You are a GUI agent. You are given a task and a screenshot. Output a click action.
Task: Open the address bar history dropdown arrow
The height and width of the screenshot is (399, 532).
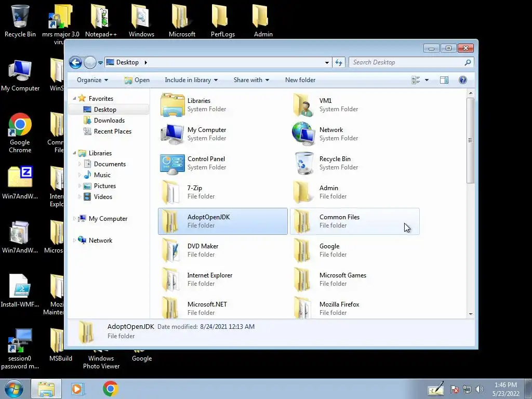pyautogui.click(x=327, y=62)
